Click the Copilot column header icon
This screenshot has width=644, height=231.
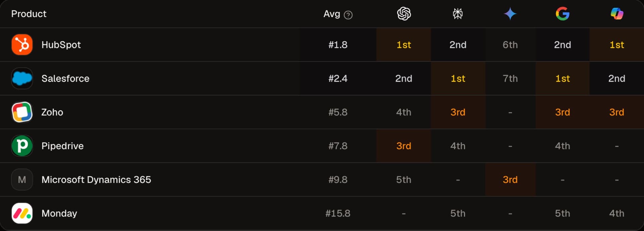617,14
